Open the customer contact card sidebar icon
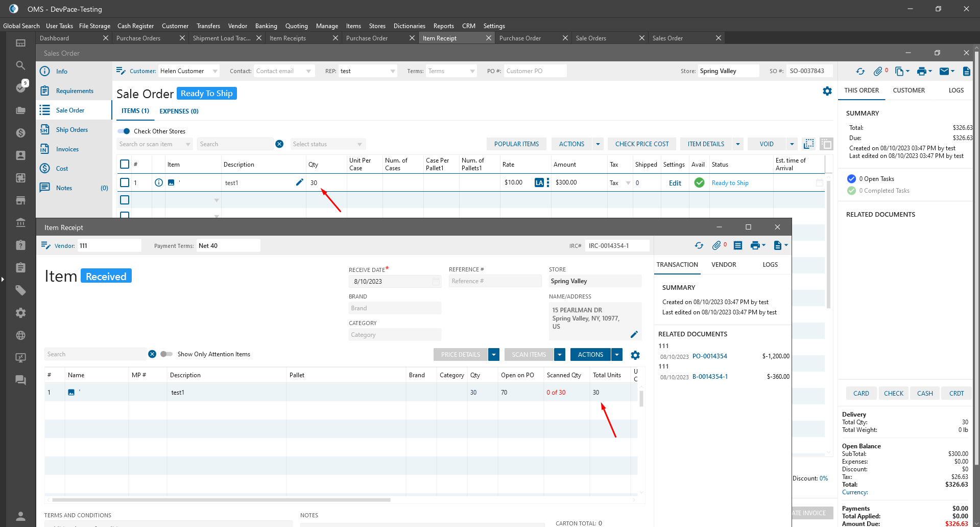The width and height of the screenshot is (980, 527). (x=20, y=155)
